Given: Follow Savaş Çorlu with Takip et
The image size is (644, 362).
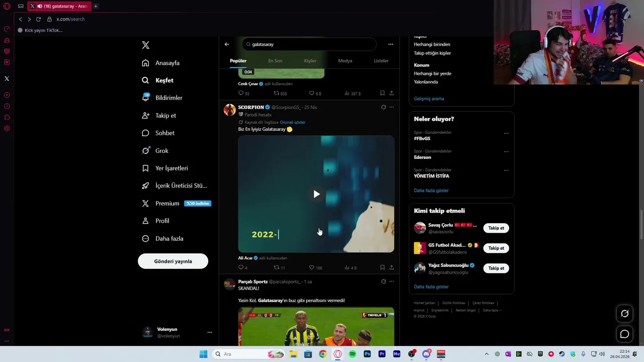Looking at the screenshot, I should [496, 228].
